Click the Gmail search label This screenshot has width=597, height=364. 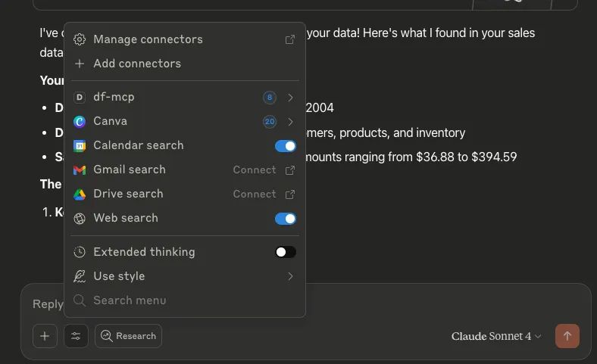(x=130, y=170)
